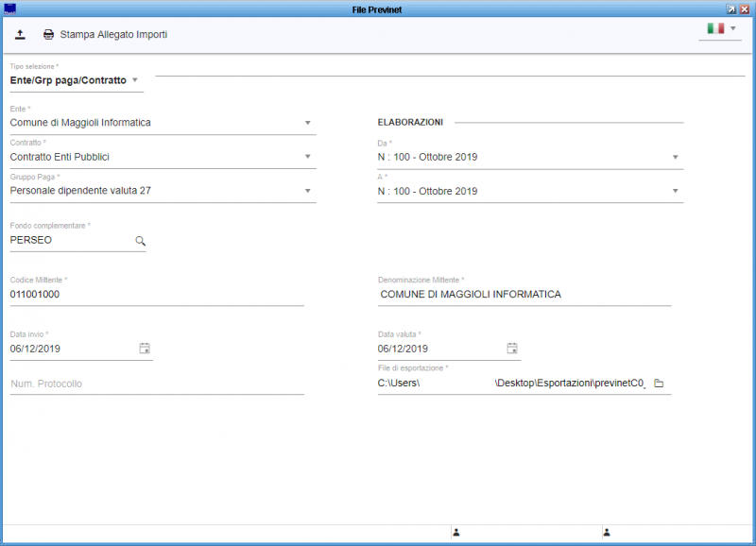Screen dimensions: 756x546
Task: Click the ELABORAZIONI section heading
Action: 410,123
